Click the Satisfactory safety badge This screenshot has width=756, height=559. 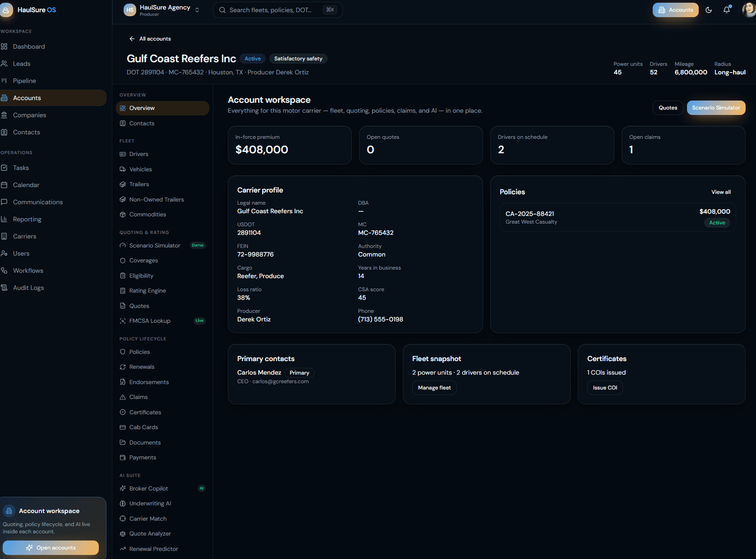pyautogui.click(x=298, y=59)
